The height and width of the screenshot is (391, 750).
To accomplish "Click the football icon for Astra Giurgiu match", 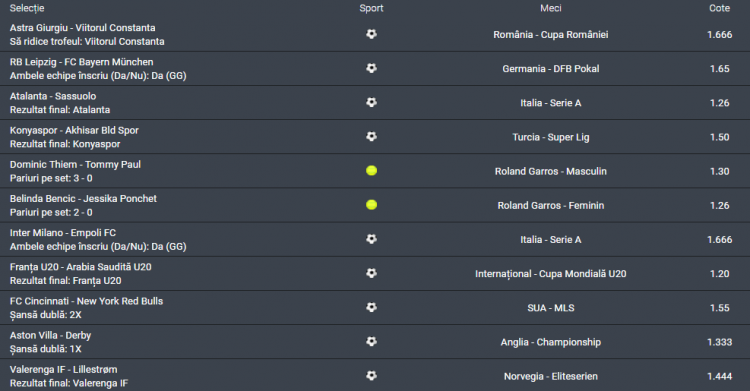I will click(371, 34).
